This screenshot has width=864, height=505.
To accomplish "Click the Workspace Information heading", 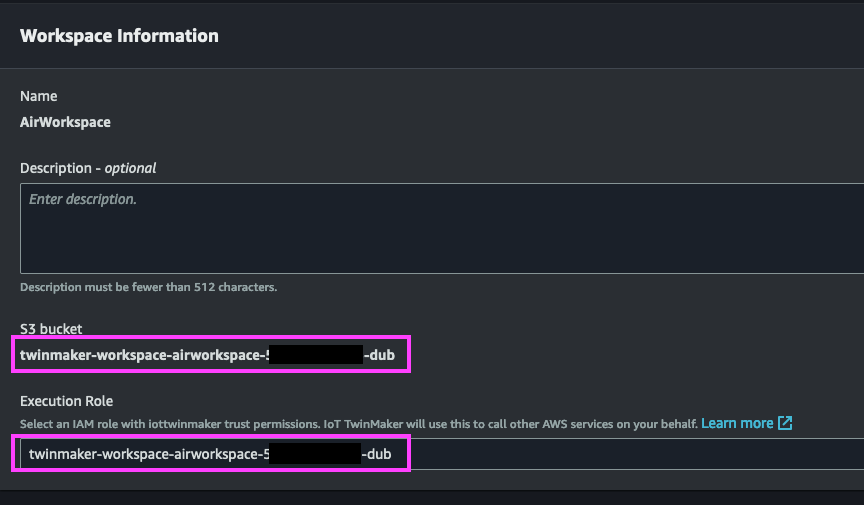I will (x=119, y=36).
